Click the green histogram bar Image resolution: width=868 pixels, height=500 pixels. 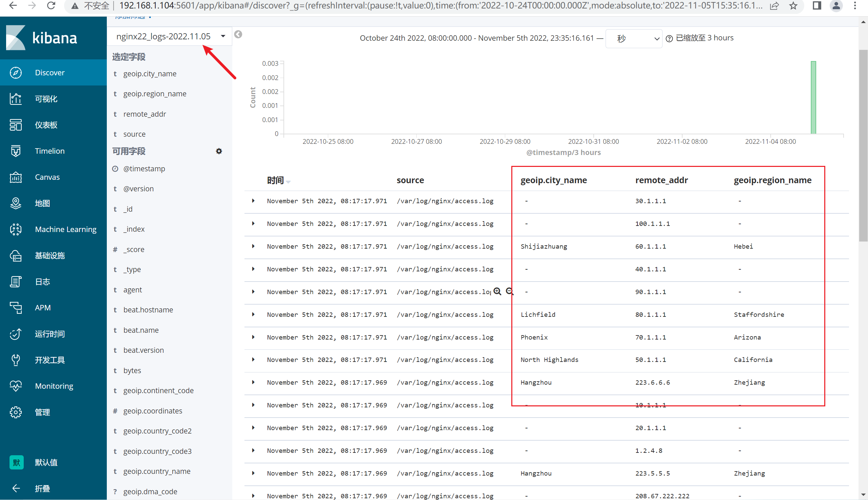813,98
